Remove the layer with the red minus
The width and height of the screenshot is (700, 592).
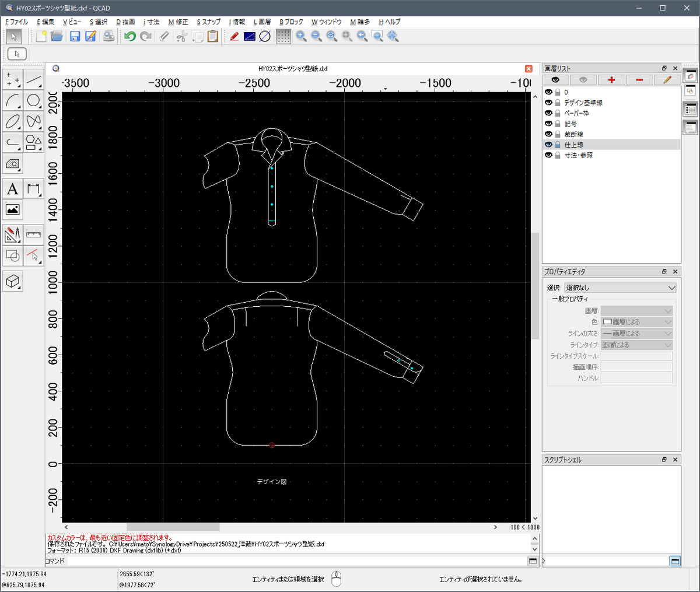point(639,80)
